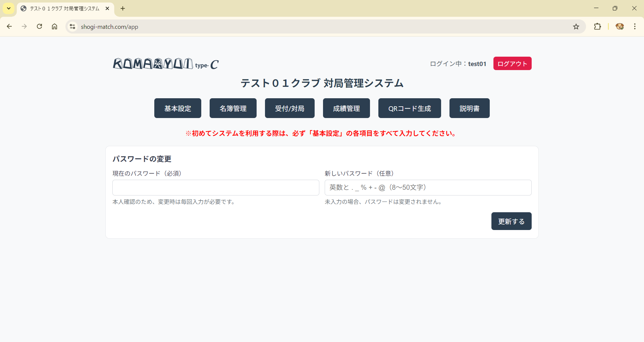Reload the current page

point(39,26)
